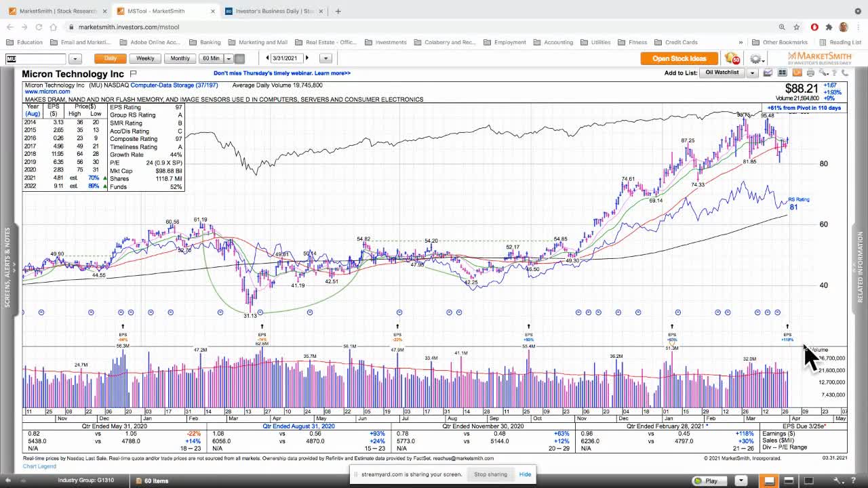Click the date field showing 3/31/2021

coord(287,58)
